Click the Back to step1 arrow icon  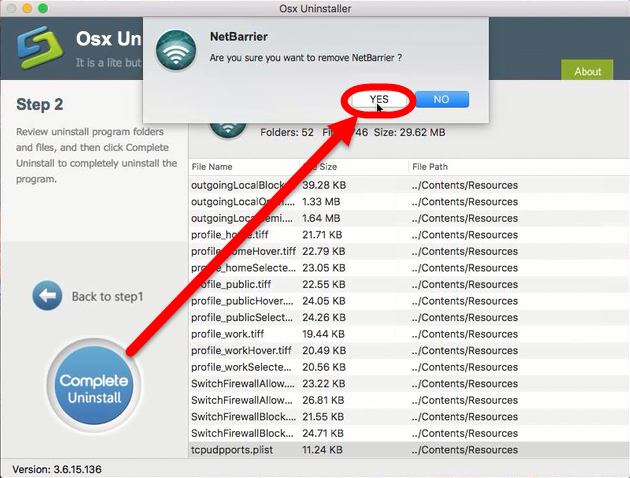tap(47, 296)
